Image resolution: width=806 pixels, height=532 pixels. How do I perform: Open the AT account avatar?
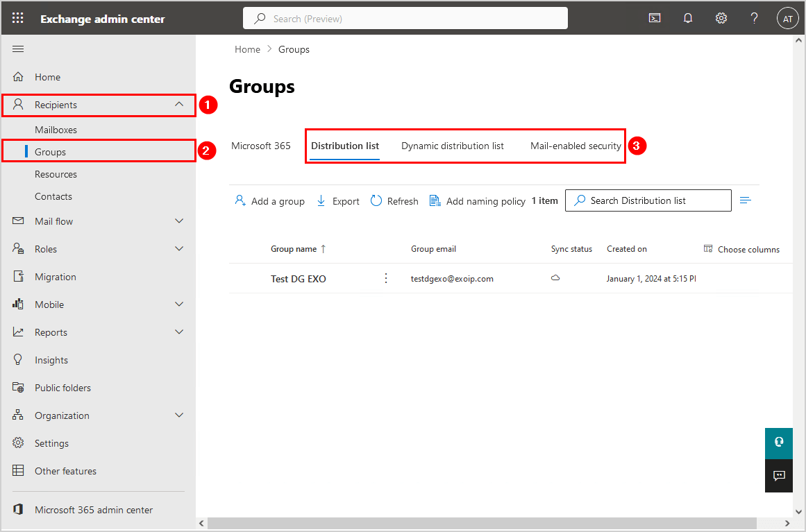[x=787, y=19]
